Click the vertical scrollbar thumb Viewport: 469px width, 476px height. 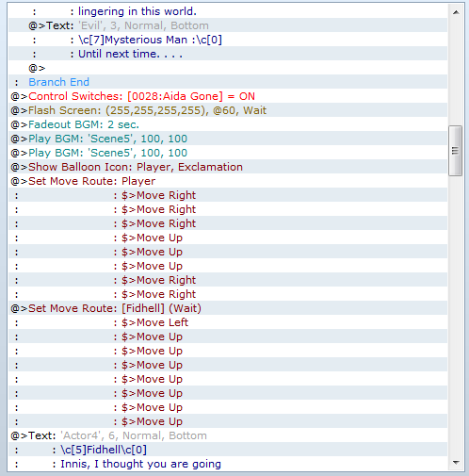click(455, 151)
